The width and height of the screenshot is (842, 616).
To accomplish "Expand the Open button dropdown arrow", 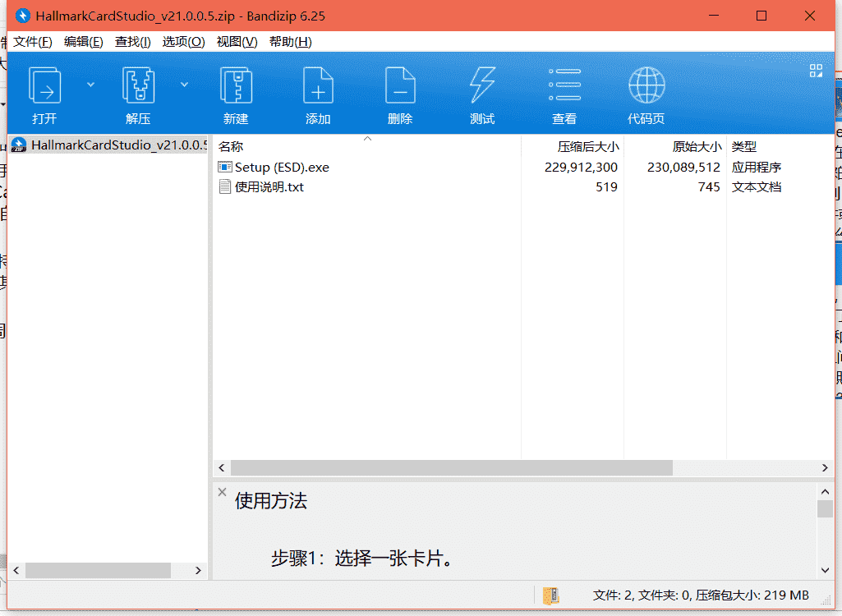I will pyautogui.click(x=90, y=85).
